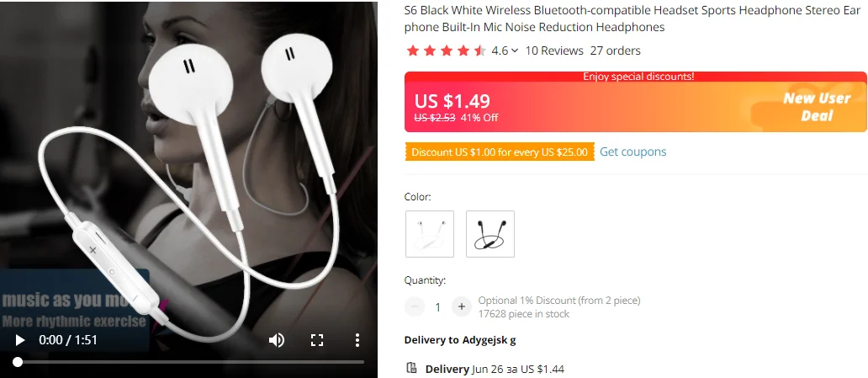Select the white headphone color option

pos(430,234)
